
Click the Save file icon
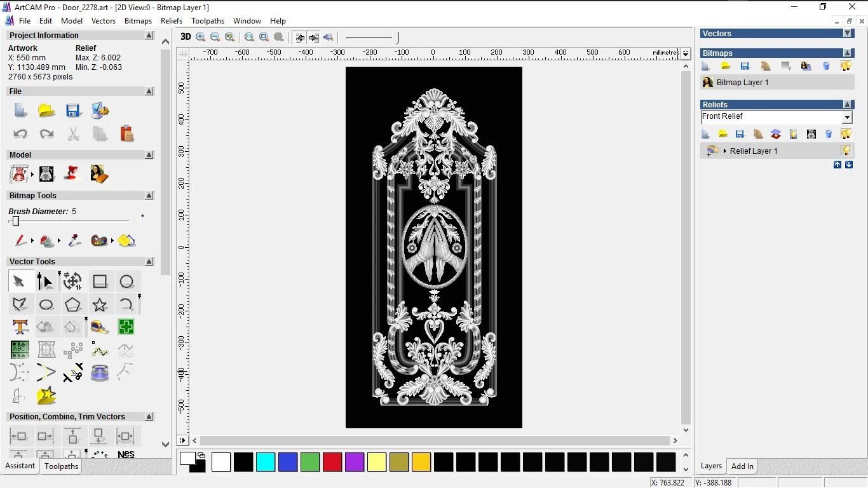(x=73, y=111)
